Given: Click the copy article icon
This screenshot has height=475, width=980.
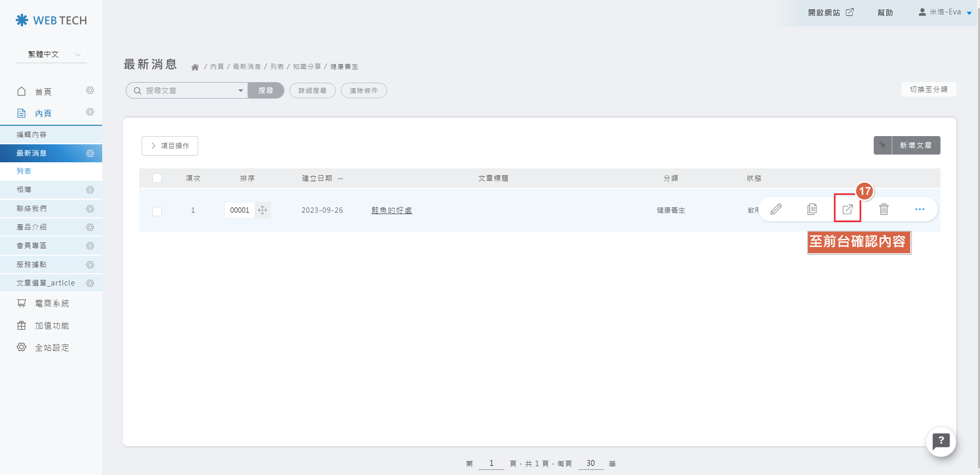Looking at the screenshot, I should [x=812, y=210].
